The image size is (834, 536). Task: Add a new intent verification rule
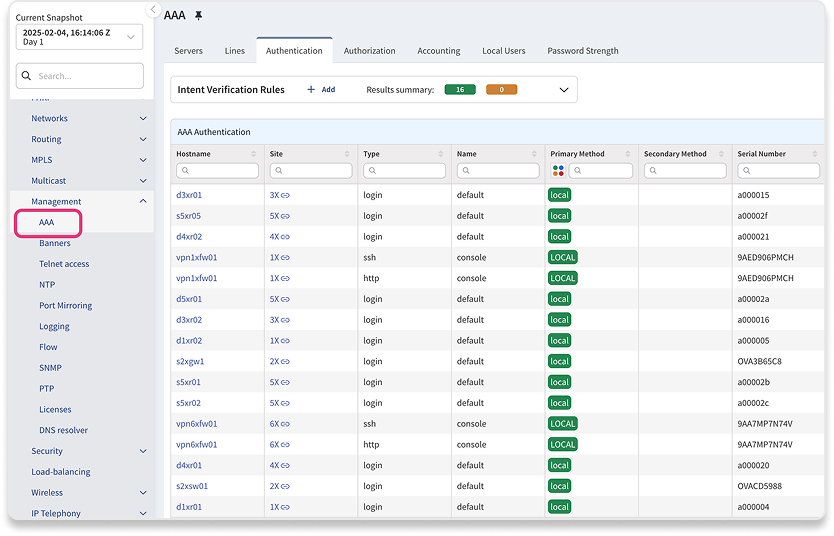321,90
